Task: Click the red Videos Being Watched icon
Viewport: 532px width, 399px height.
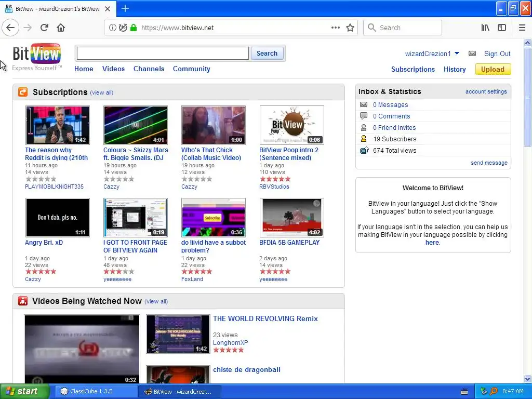Action: tap(23, 301)
